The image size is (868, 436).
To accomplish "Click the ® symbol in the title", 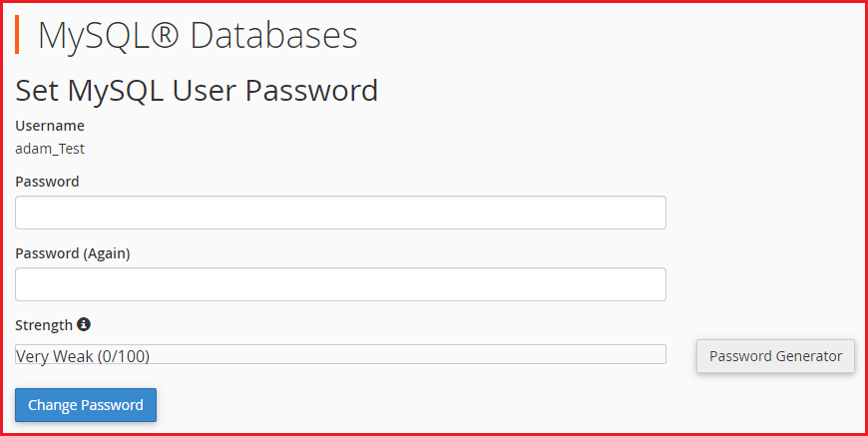I will [164, 35].
